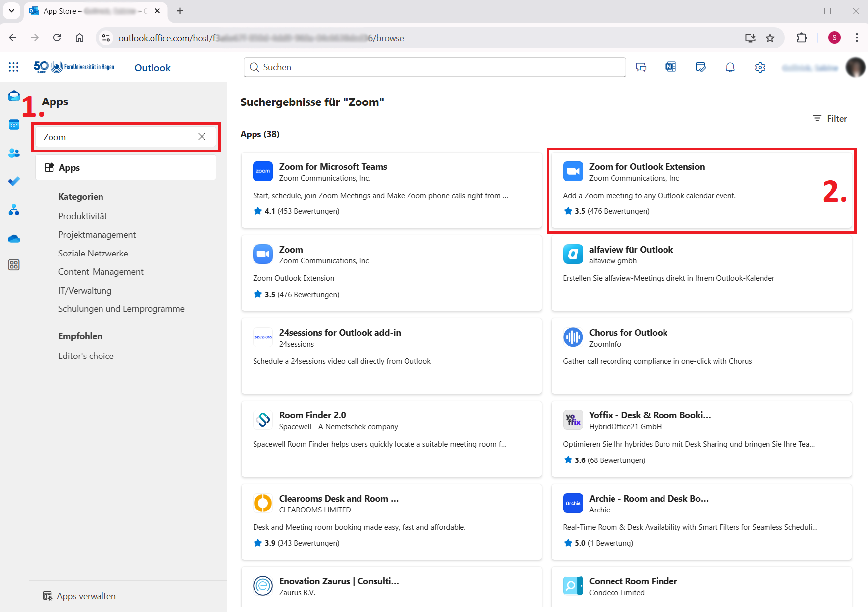Open 24sessions for Outlook add-in title
This screenshot has height=612, width=868.
point(340,333)
